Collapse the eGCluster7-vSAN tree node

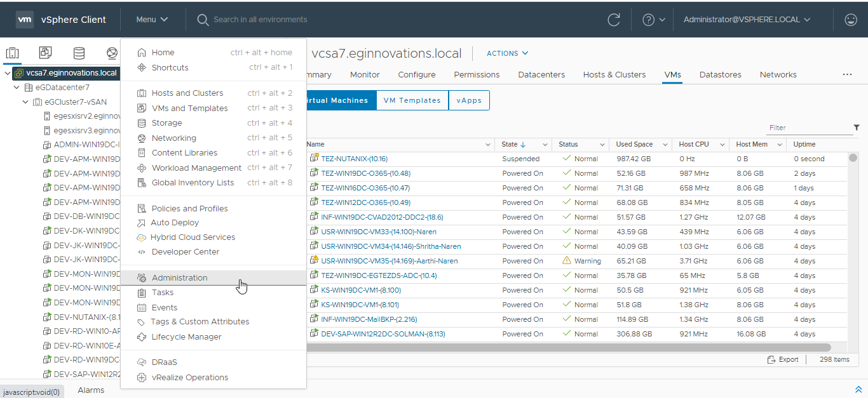25,102
